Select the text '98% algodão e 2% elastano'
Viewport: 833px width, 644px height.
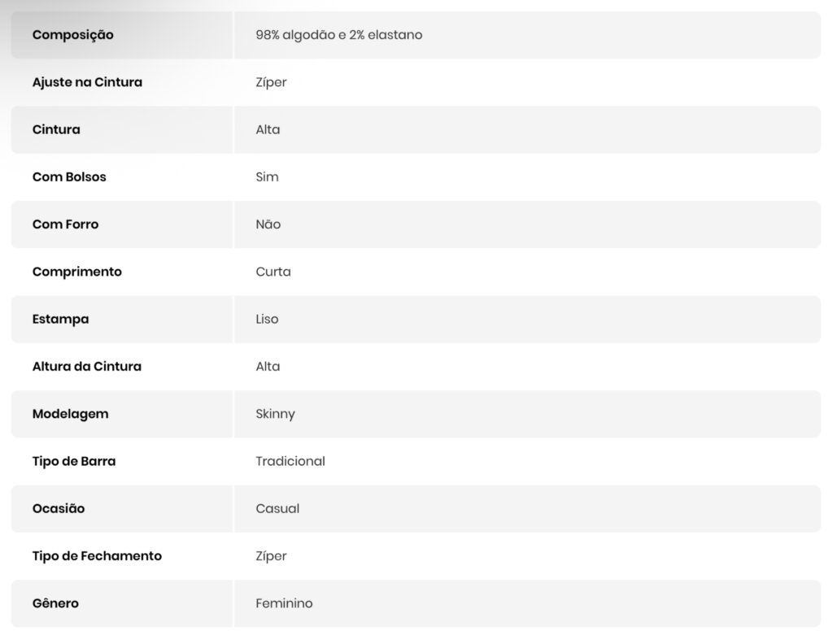(338, 35)
